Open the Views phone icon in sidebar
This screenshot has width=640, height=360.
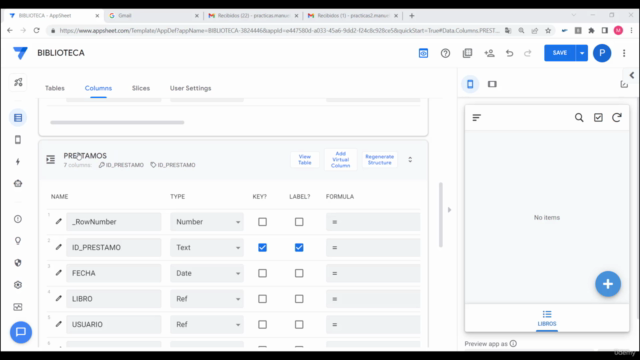[x=18, y=140]
